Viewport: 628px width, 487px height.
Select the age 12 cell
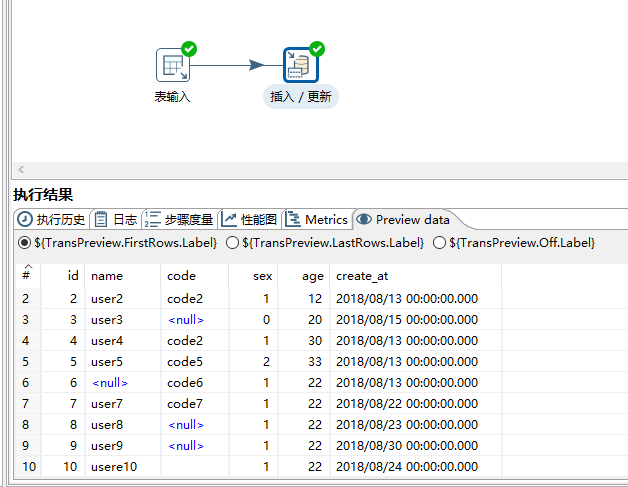click(304, 298)
